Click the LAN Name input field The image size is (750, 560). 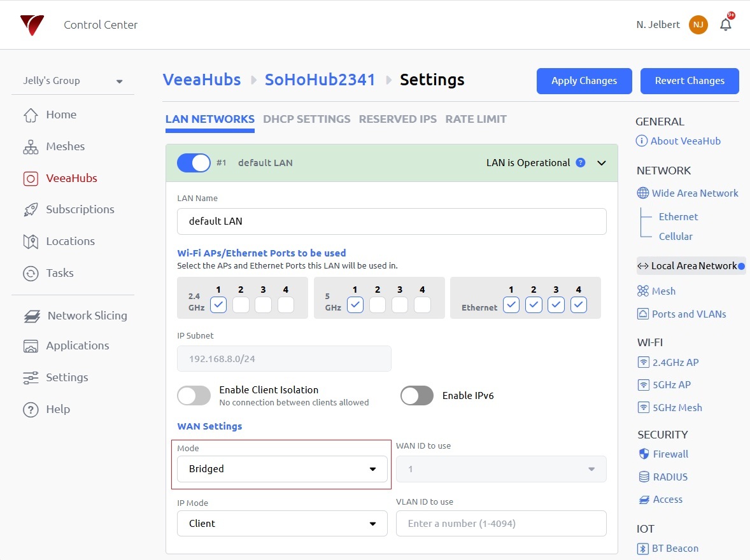[392, 221]
